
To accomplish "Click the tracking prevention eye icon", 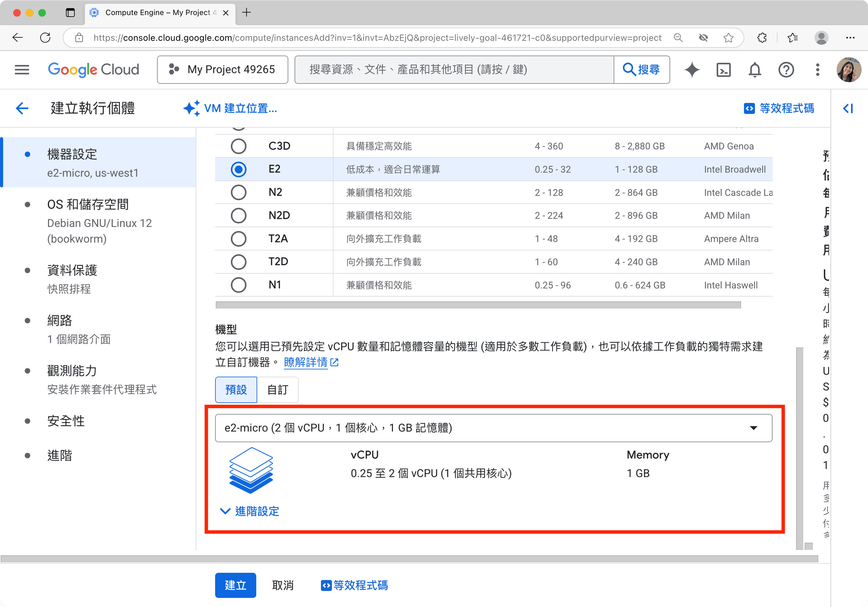I will pos(703,37).
